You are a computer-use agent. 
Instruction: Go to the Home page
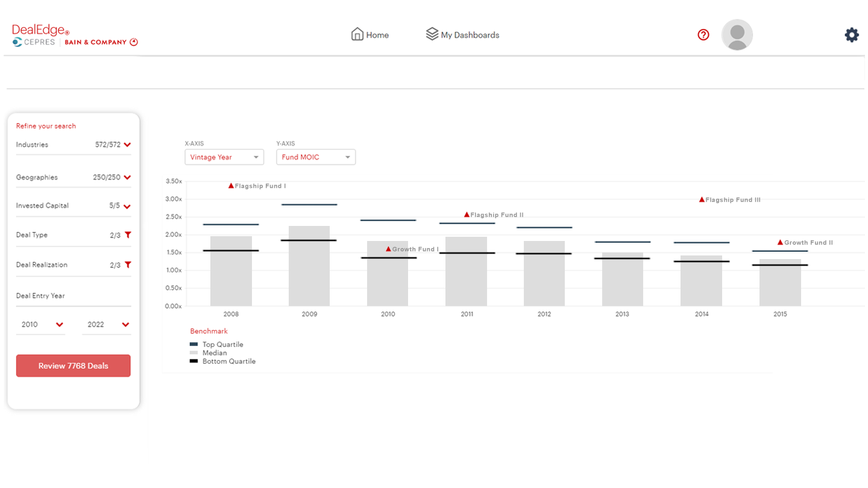pyautogui.click(x=370, y=35)
